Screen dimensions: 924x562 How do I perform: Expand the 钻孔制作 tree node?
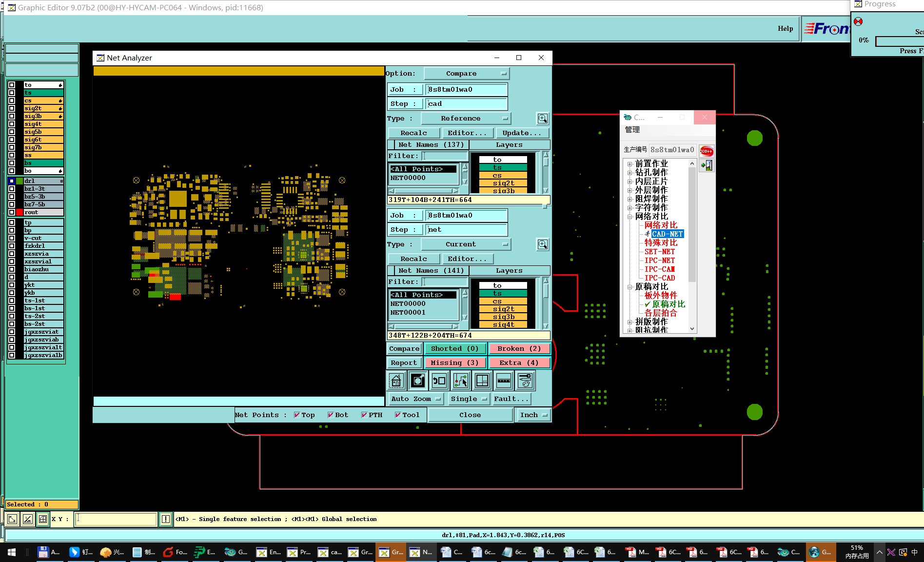pos(629,173)
